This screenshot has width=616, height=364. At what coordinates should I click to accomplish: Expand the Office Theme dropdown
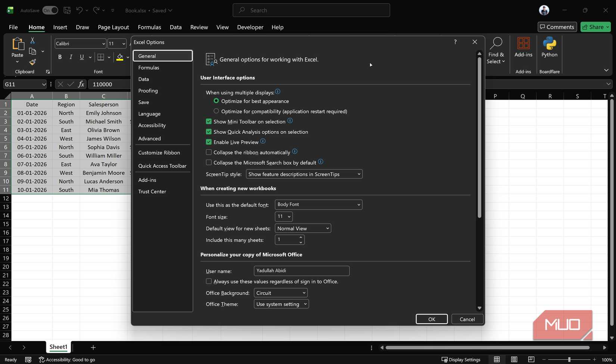(281, 304)
